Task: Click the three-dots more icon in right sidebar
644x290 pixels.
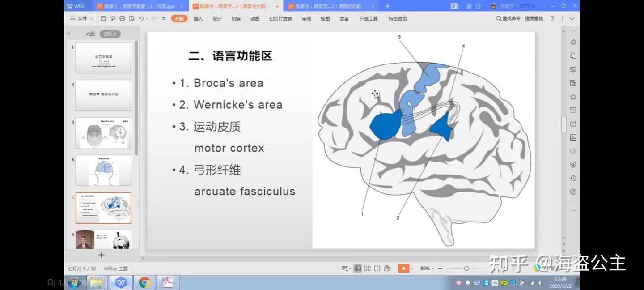Action: pyautogui.click(x=573, y=210)
